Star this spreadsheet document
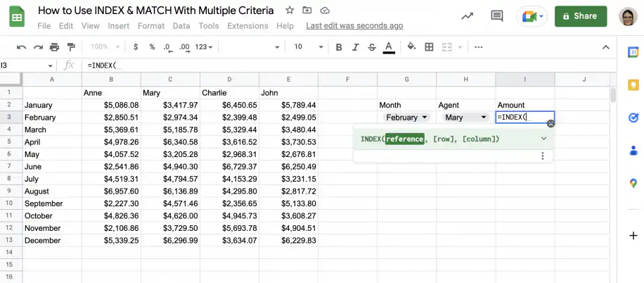 [x=290, y=11]
